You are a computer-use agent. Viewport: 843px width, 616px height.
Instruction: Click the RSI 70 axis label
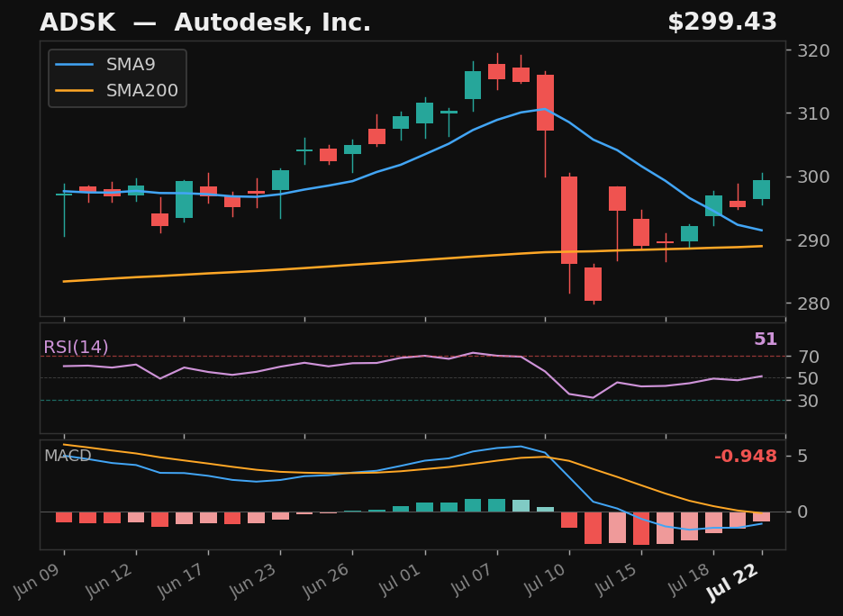click(x=808, y=357)
